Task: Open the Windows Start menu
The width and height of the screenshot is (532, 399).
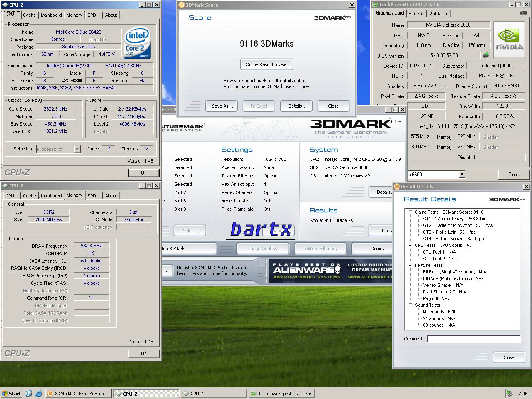Action: pyautogui.click(x=12, y=393)
